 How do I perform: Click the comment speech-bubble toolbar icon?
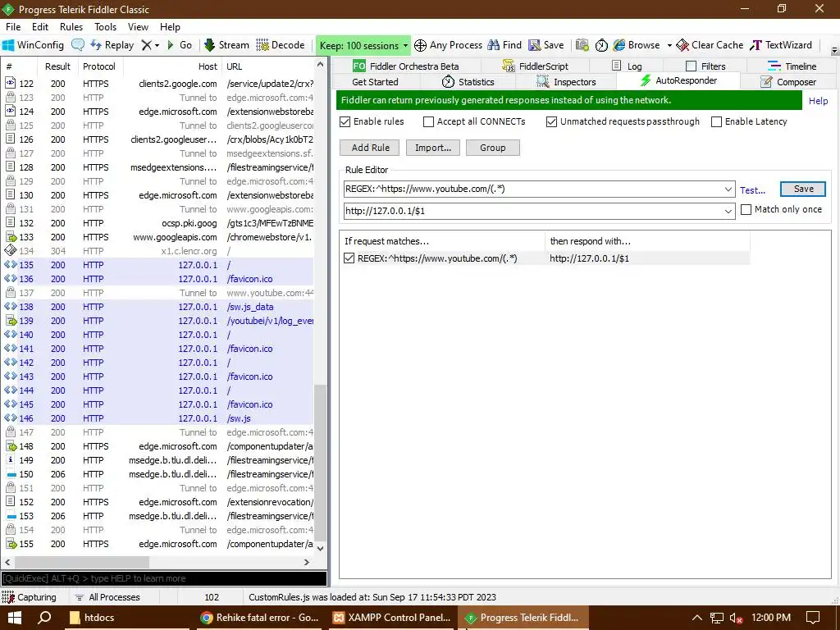[78, 45]
